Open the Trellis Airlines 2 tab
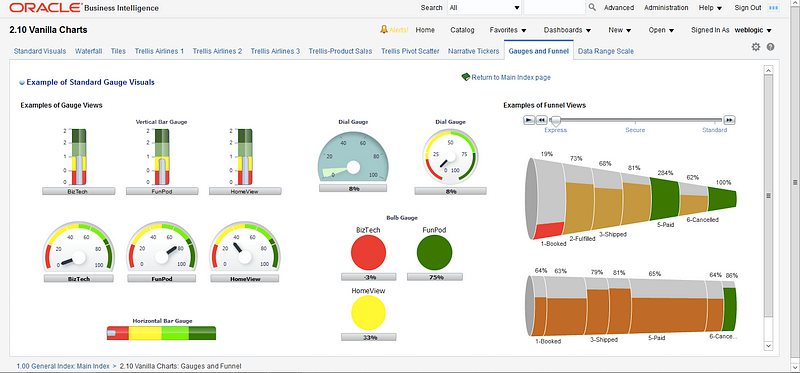Viewport: 800px width, 373px height. (x=217, y=51)
